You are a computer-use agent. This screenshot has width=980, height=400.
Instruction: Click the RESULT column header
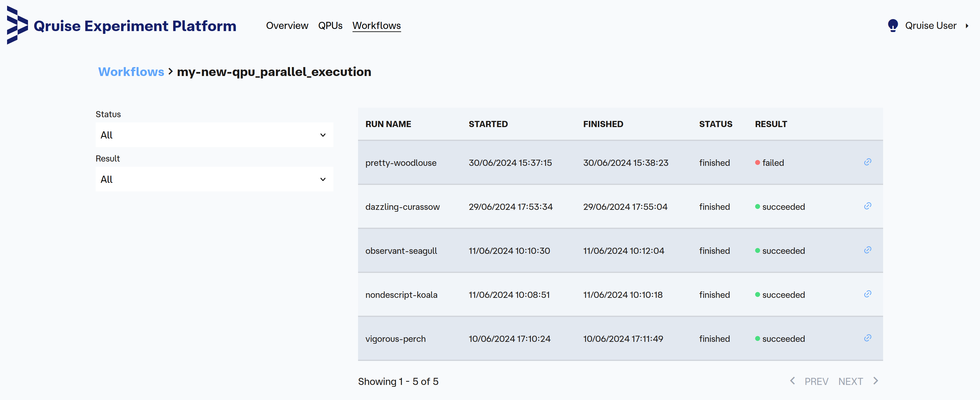[771, 124]
